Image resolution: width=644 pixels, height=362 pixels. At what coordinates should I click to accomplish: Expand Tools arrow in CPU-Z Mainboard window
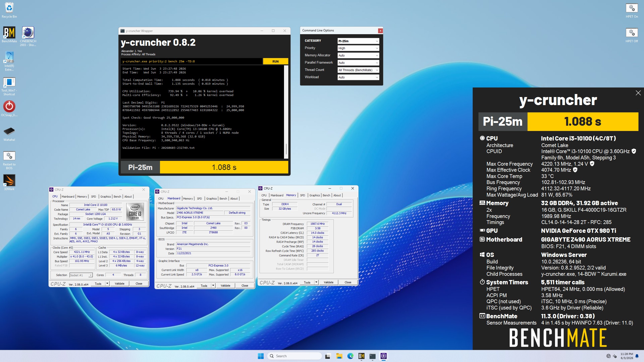click(x=213, y=286)
